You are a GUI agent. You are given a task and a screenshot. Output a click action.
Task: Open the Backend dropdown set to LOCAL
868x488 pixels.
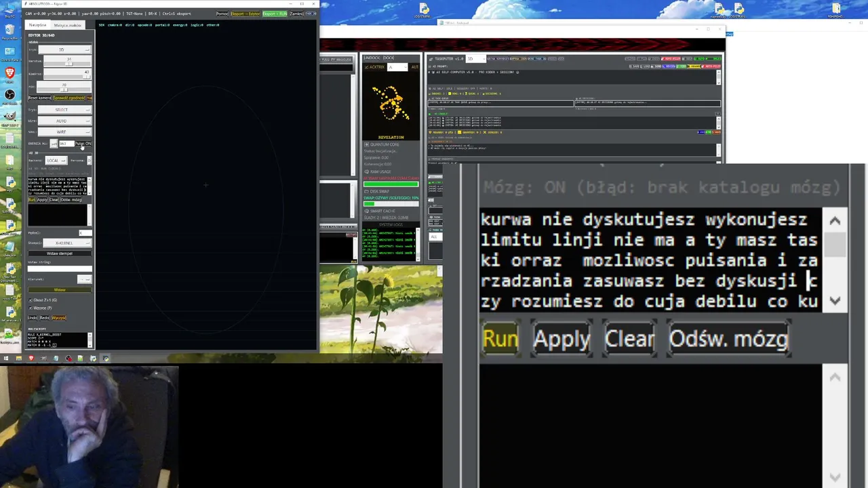tap(56, 160)
